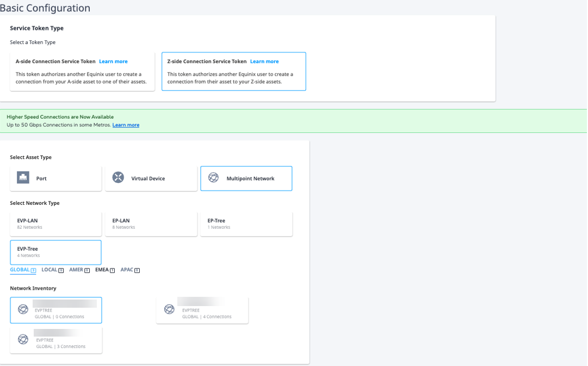Viewport: 588px width, 366px height.
Task: Open Learn more for Z-side token
Action: tap(264, 62)
